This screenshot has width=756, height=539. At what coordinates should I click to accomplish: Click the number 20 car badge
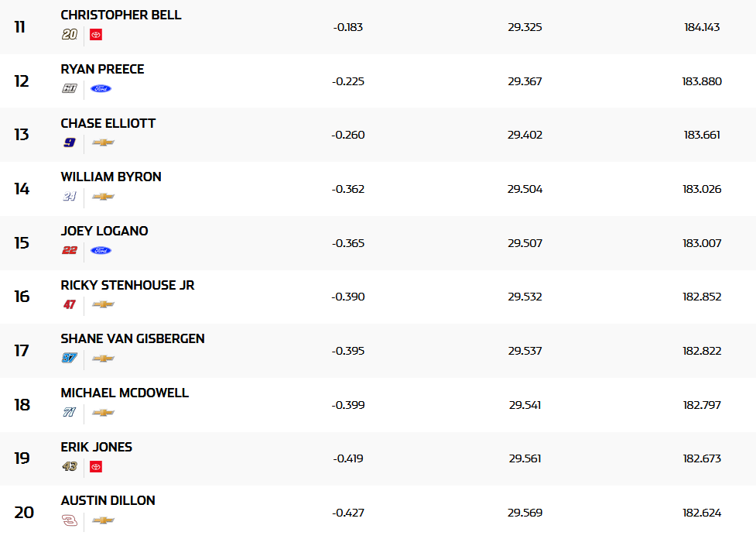pyautogui.click(x=70, y=35)
